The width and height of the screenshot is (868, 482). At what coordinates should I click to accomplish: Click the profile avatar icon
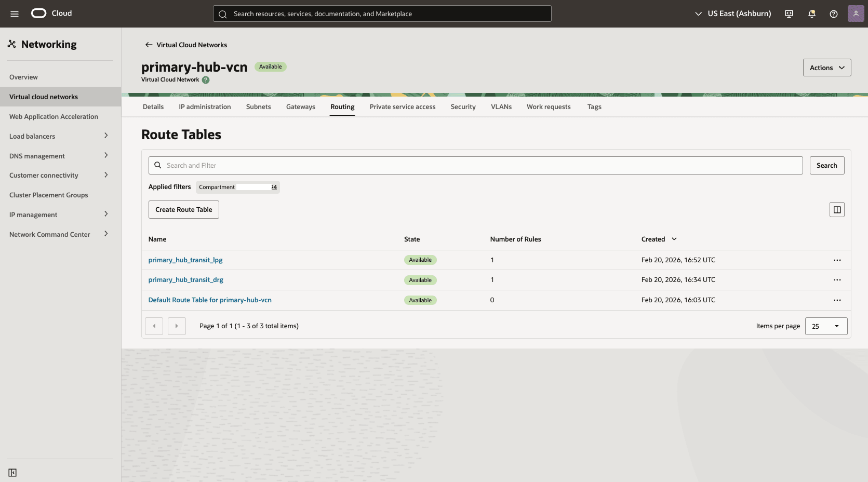point(856,13)
